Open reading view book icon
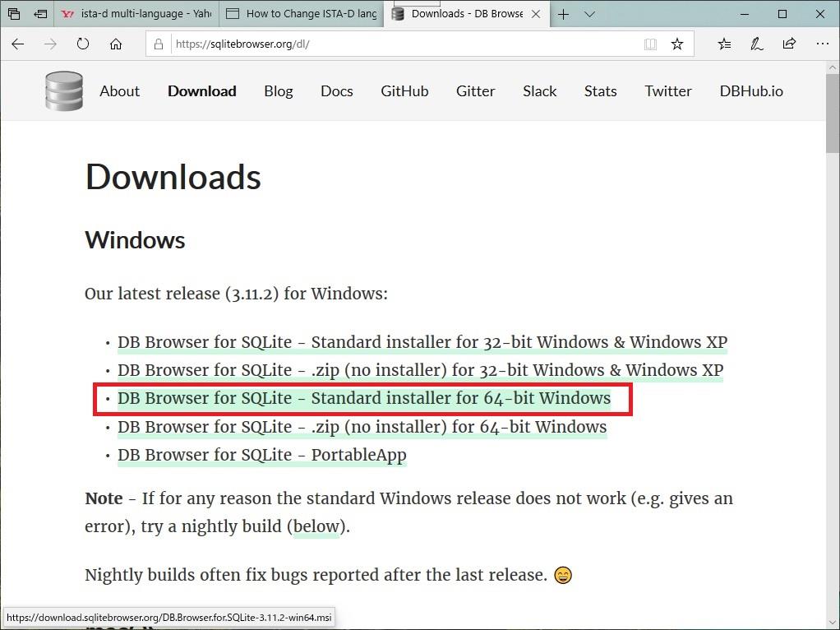 click(x=650, y=44)
